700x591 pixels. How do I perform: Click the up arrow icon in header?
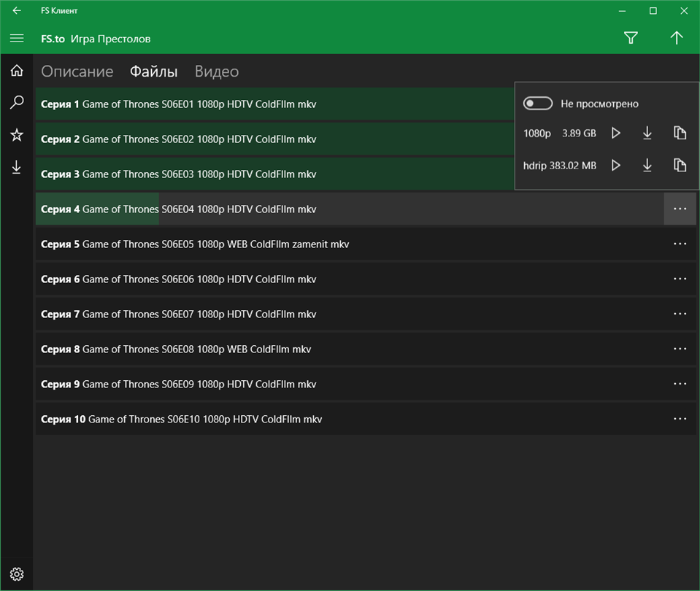(677, 38)
